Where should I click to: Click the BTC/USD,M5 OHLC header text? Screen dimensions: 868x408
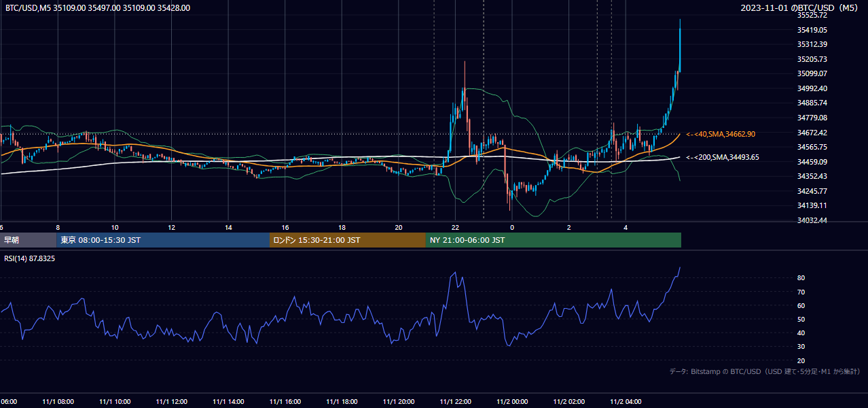click(98, 8)
